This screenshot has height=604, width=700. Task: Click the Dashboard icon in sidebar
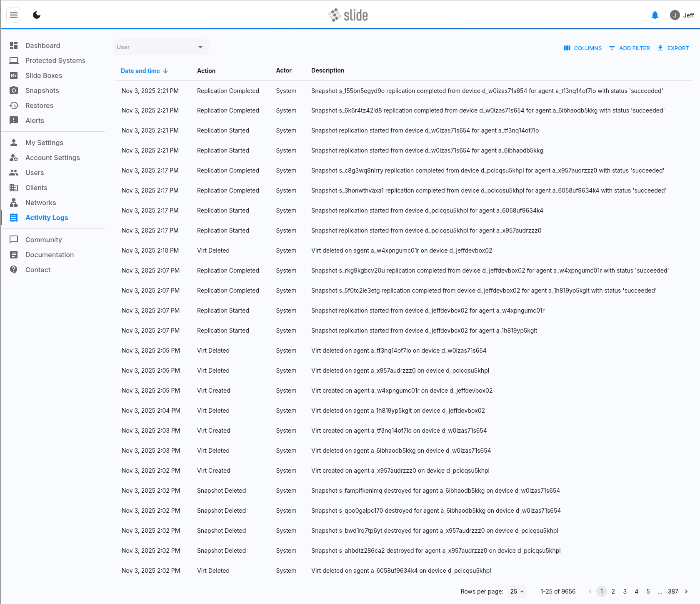[x=14, y=45]
